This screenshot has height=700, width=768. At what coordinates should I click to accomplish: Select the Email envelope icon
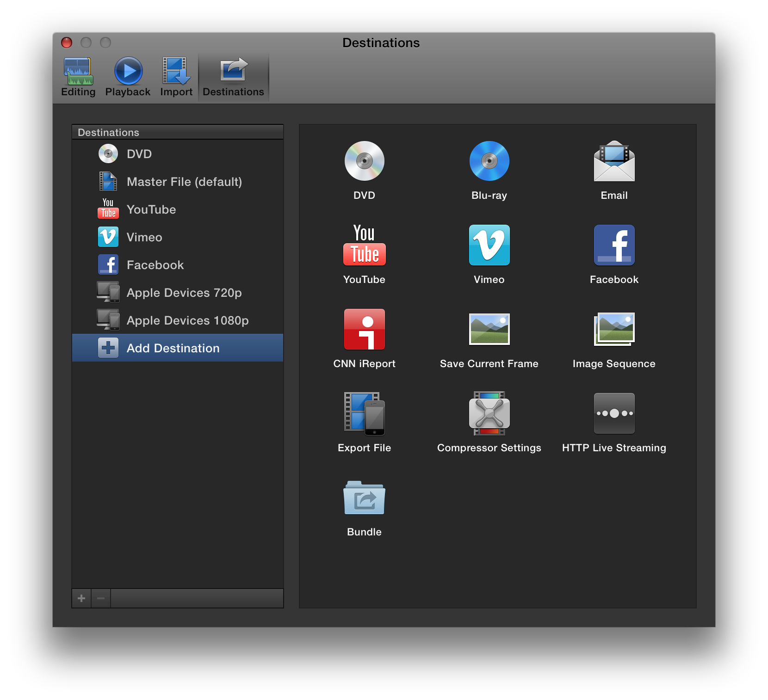tap(614, 161)
